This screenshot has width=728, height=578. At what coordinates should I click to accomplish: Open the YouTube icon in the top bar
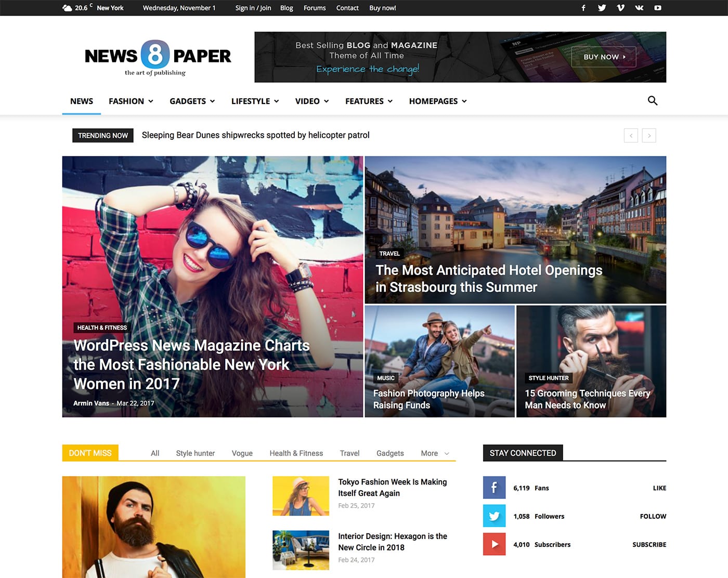pyautogui.click(x=658, y=8)
